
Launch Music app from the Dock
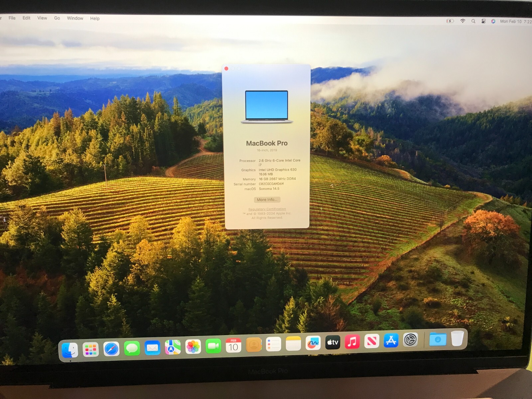(352, 341)
